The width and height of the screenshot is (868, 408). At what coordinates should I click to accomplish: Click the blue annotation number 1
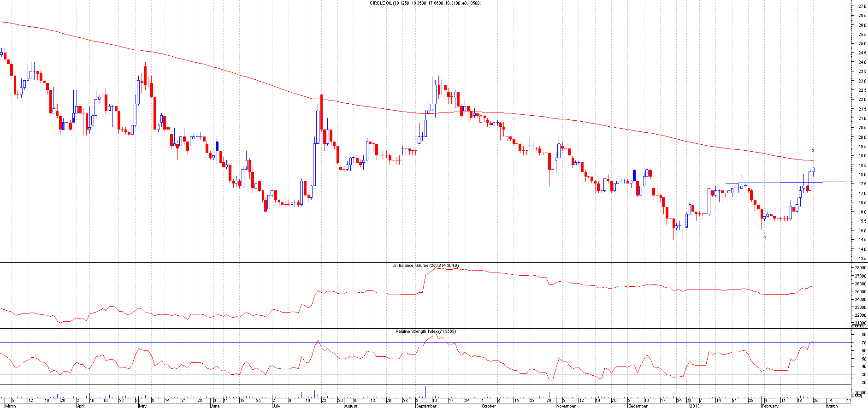point(742,177)
